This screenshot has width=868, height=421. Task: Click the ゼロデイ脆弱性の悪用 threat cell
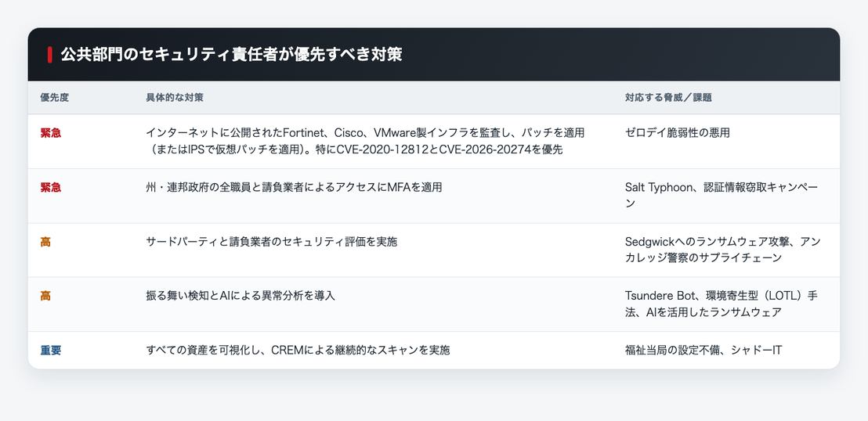(x=677, y=133)
